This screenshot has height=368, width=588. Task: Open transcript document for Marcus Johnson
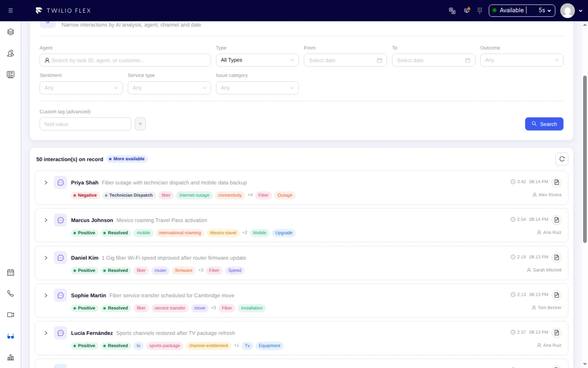557,220
